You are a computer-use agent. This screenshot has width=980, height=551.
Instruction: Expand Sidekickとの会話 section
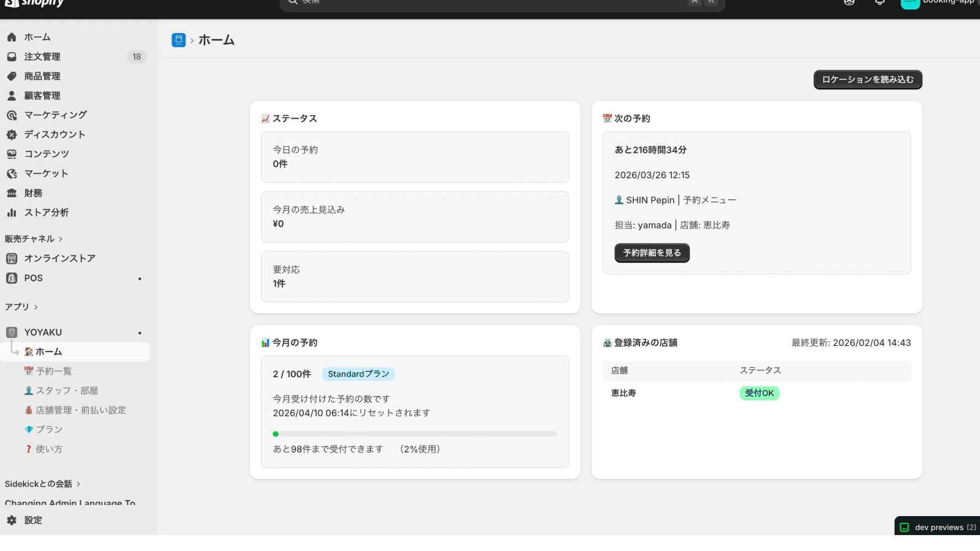[78, 484]
